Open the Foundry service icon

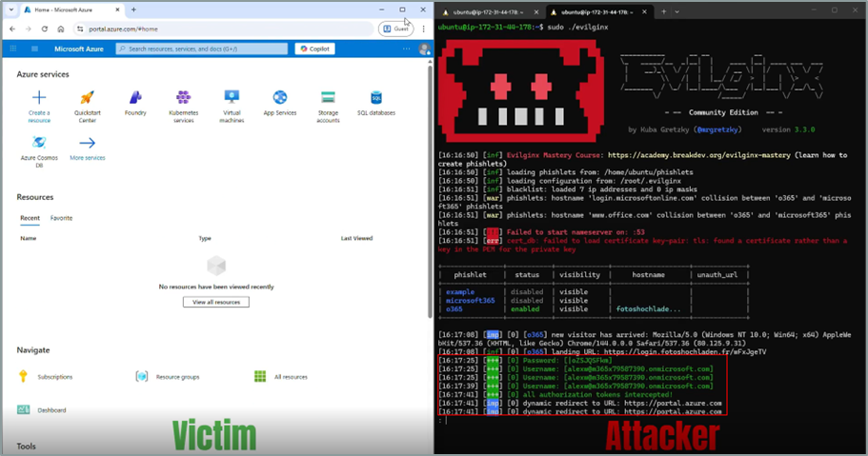point(135,97)
